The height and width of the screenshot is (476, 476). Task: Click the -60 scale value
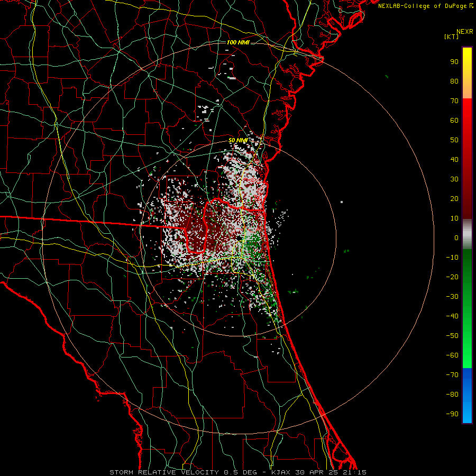pyautogui.click(x=452, y=355)
